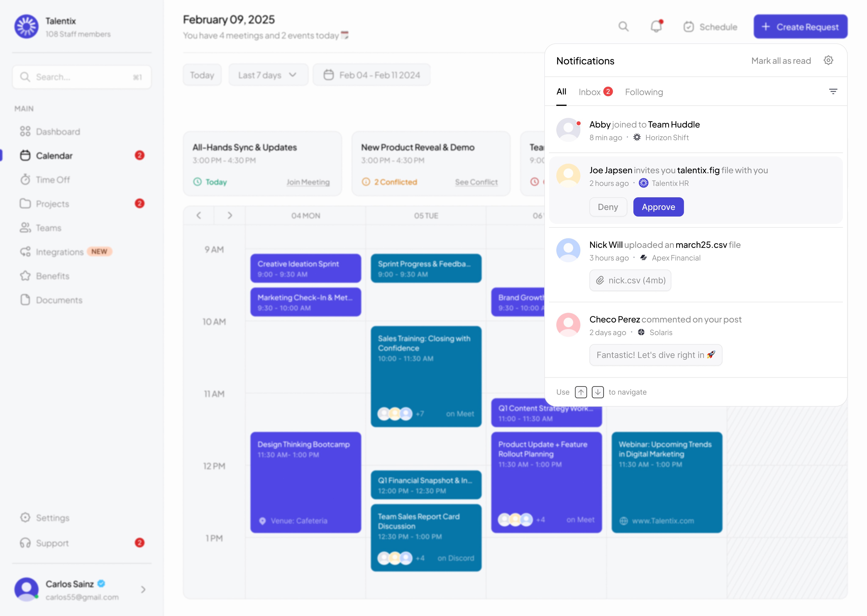This screenshot has height=616, width=867.
Task: Click the Create Request button
Action: tap(800, 27)
